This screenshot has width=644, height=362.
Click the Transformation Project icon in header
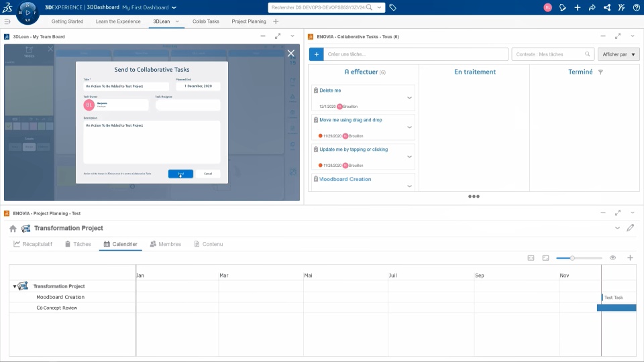[x=26, y=228]
